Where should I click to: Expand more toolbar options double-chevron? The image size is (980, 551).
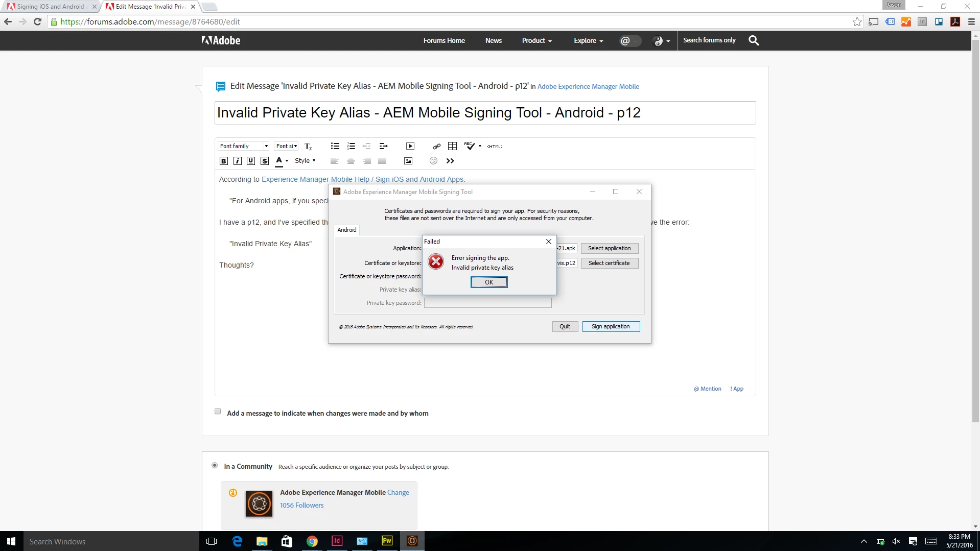(450, 161)
